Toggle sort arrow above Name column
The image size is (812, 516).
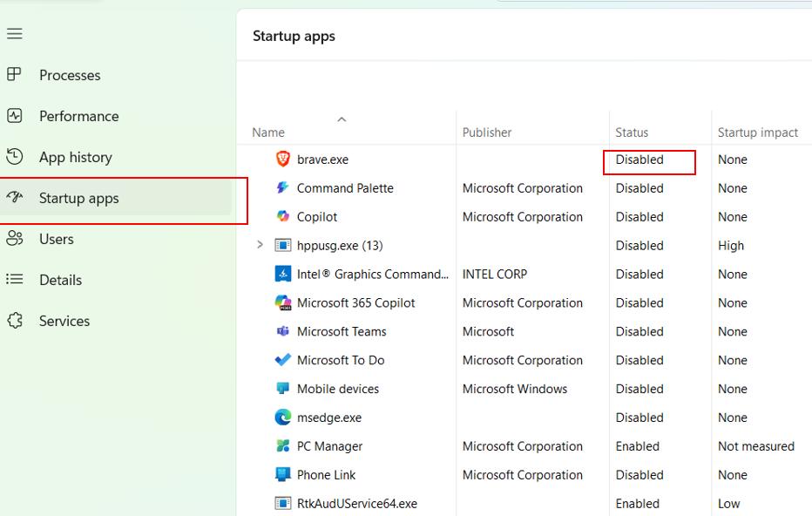(342, 119)
